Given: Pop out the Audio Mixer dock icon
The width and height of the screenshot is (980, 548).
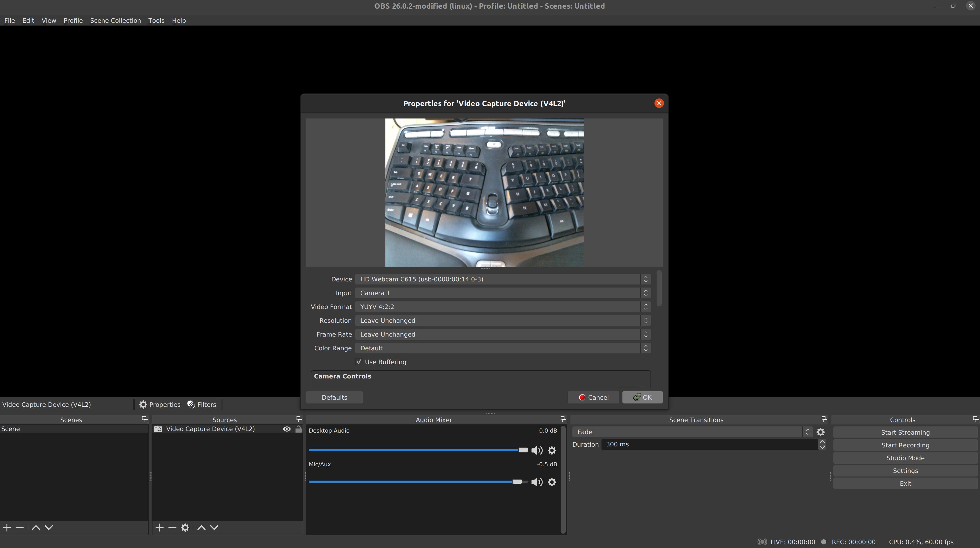Looking at the screenshot, I should 563,420.
